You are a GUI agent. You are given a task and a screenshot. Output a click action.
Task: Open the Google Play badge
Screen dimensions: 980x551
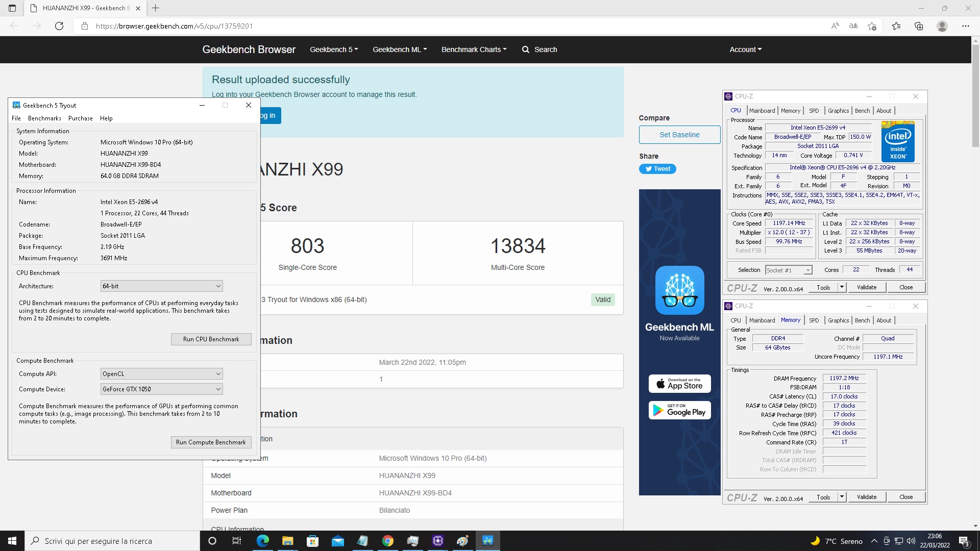pyautogui.click(x=679, y=410)
